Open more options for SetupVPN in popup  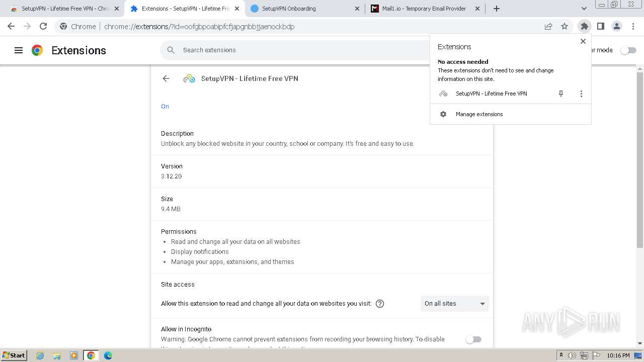581,94
